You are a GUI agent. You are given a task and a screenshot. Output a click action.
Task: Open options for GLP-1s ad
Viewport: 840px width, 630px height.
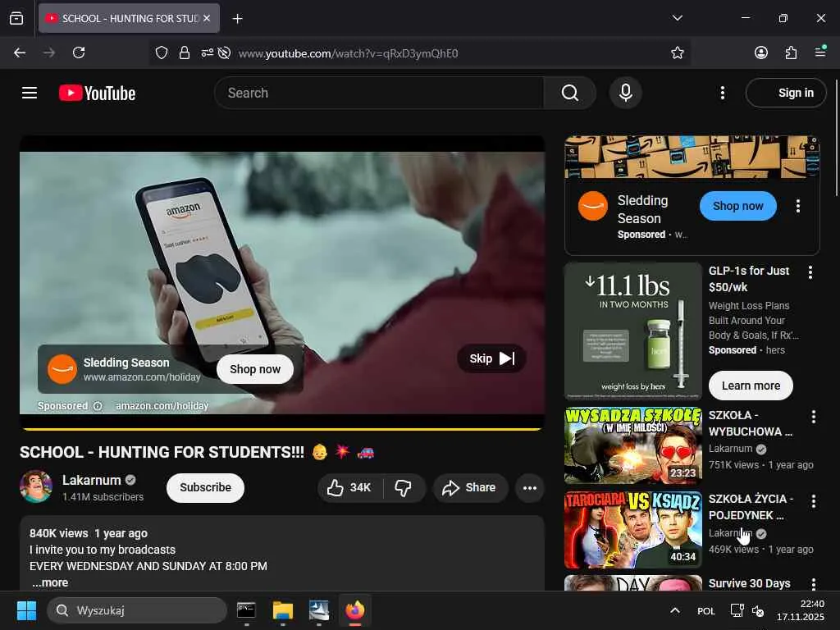pyautogui.click(x=810, y=272)
